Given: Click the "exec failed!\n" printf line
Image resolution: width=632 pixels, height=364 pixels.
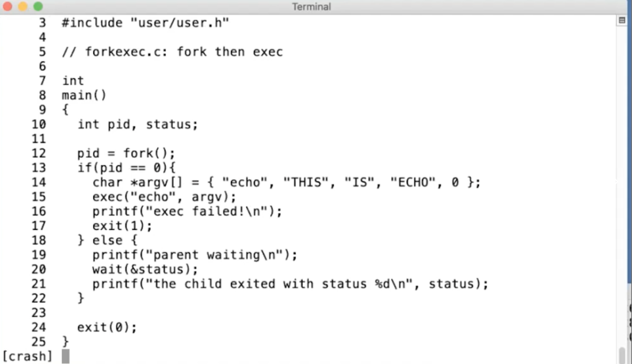Looking at the screenshot, I should click(x=187, y=212).
